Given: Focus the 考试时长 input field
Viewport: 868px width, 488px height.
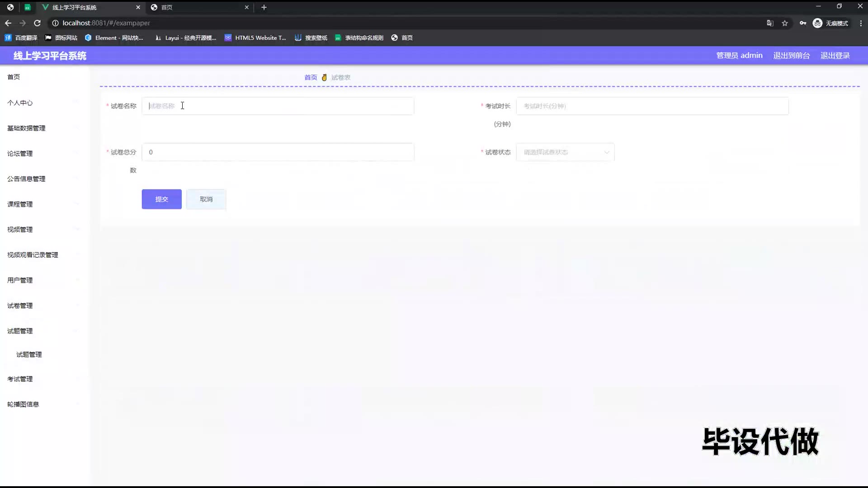Looking at the screenshot, I should pyautogui.click(x=652, y=106).
